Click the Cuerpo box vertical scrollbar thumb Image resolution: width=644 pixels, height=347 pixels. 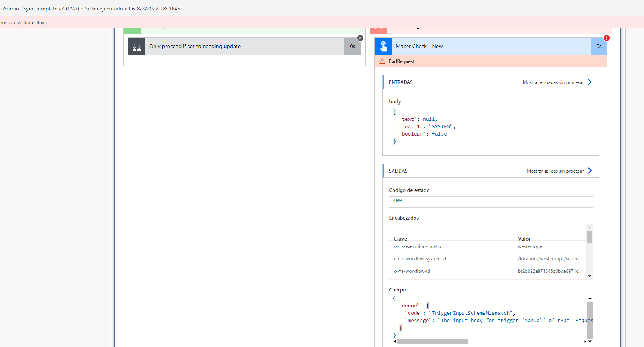590,321
